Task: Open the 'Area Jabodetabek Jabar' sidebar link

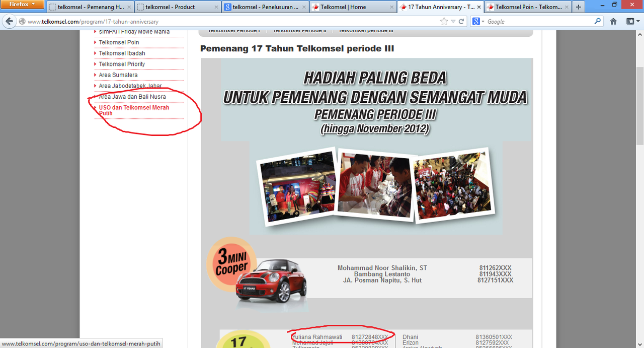Action: [x=130, y=86]
